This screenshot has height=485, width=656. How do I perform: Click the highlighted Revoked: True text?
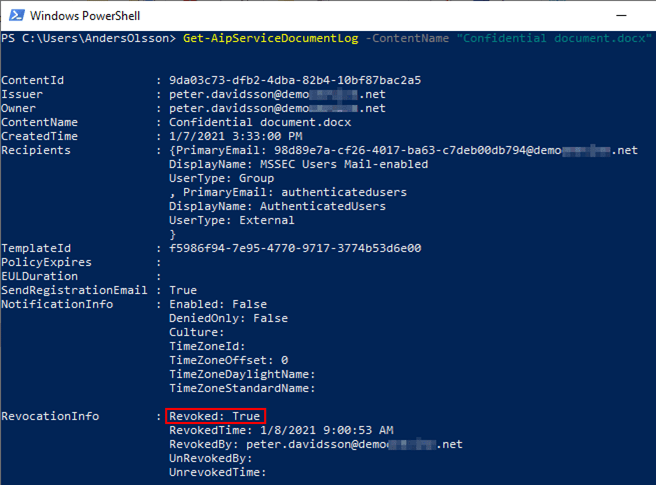tap(215, 416)
